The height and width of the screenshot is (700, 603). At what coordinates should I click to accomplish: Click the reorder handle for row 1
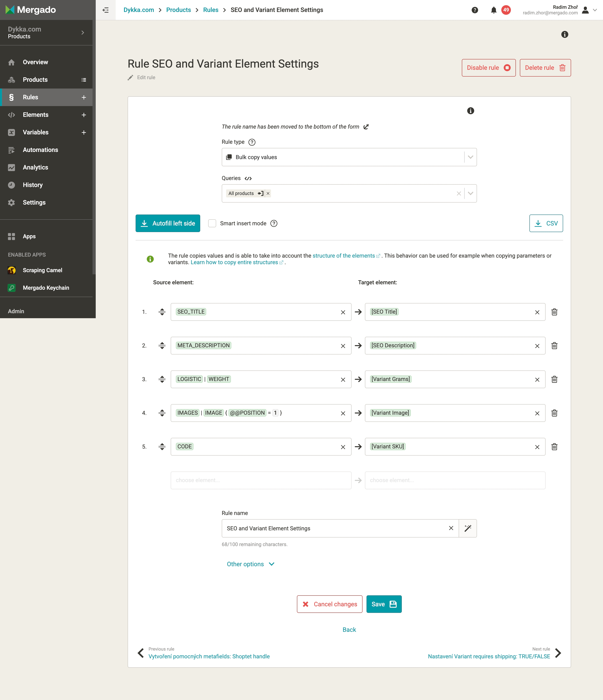pos(162,312)
